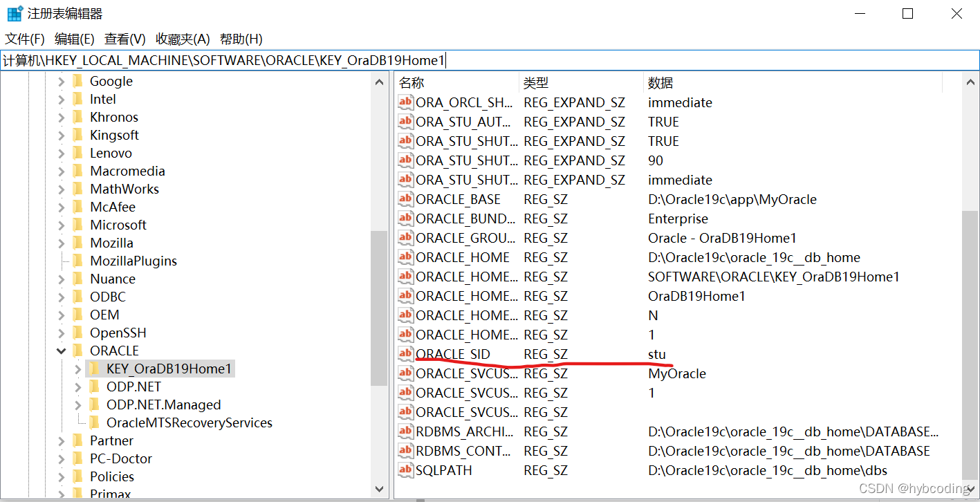980x502 pixels.
Task: Select the ODBC folder icon
Action: 78,297
